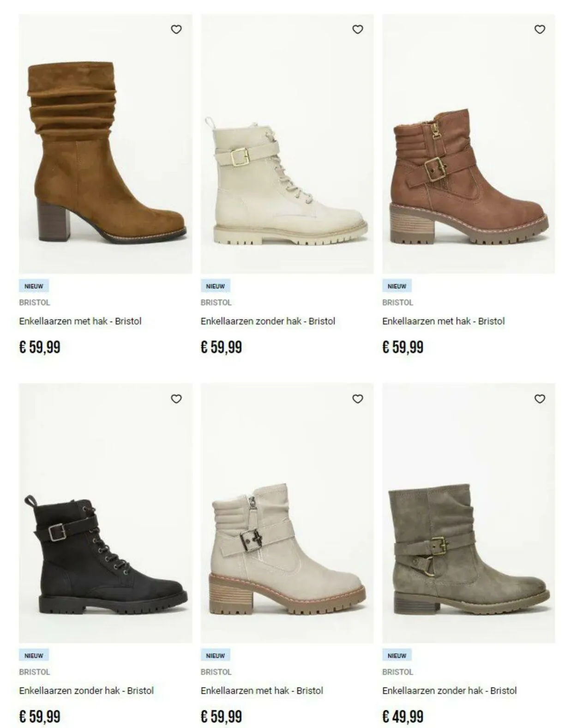
Task: Click NIEUW badge under the black boot
Action: 34,656
